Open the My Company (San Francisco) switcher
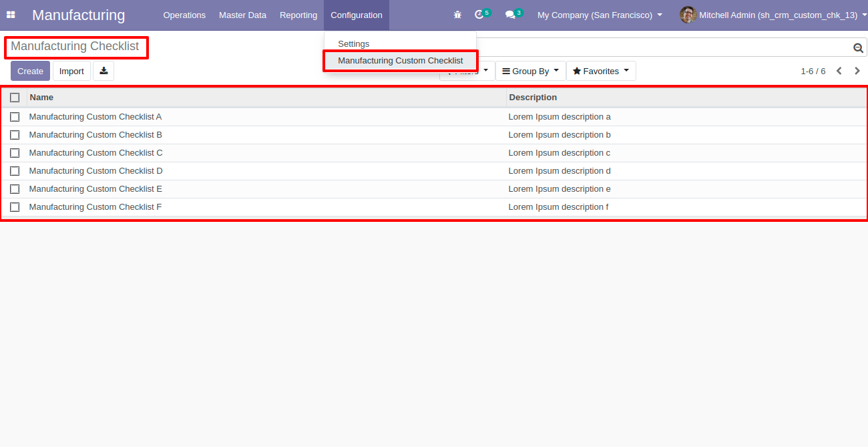Screen dimensions: 868x447 600,15
